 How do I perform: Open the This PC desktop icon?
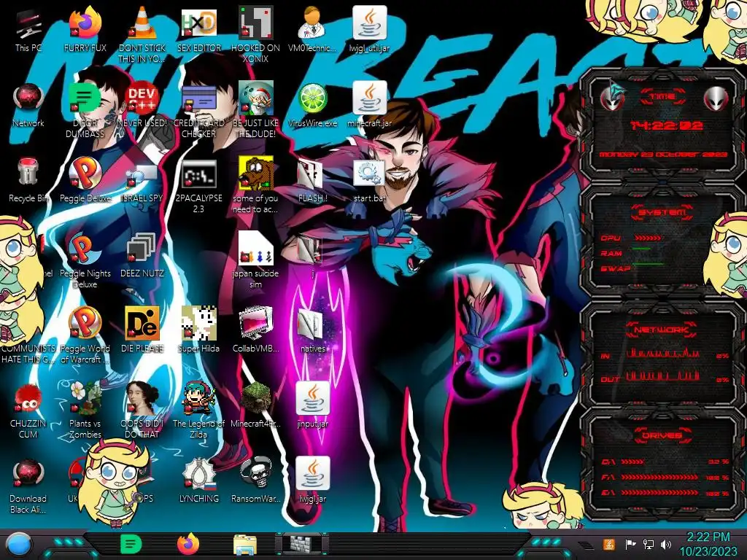pyautogui.click(x=28, y=29)
